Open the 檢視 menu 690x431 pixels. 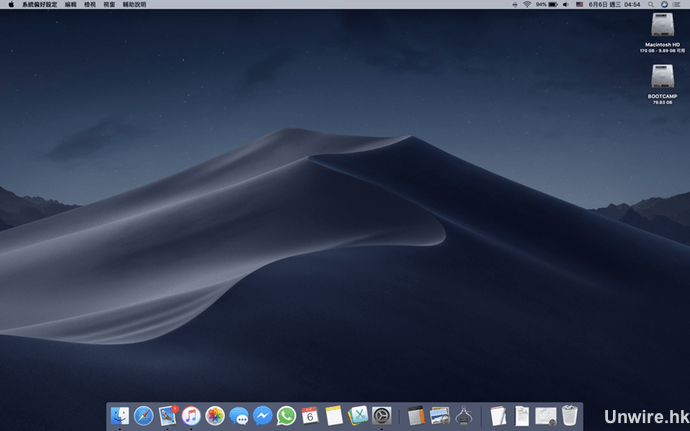coord(90,4)
